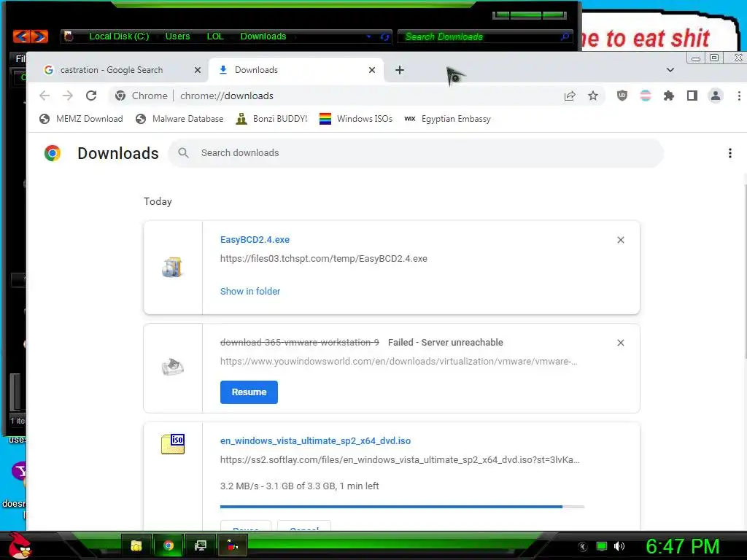Open the Egyptian Embassy bookmark
The image size is (747, 560).
pyautogui.click(x=447, y=119)
